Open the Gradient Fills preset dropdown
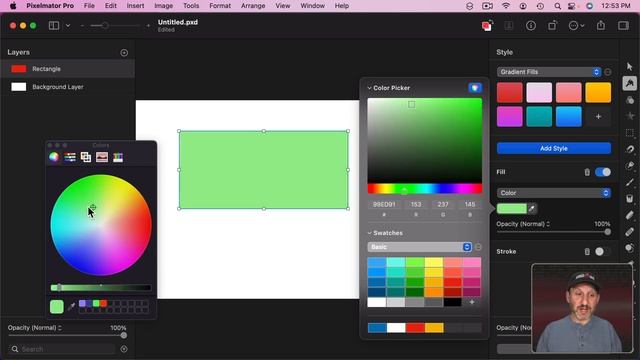The image size is (640, 360). [549, 72]
